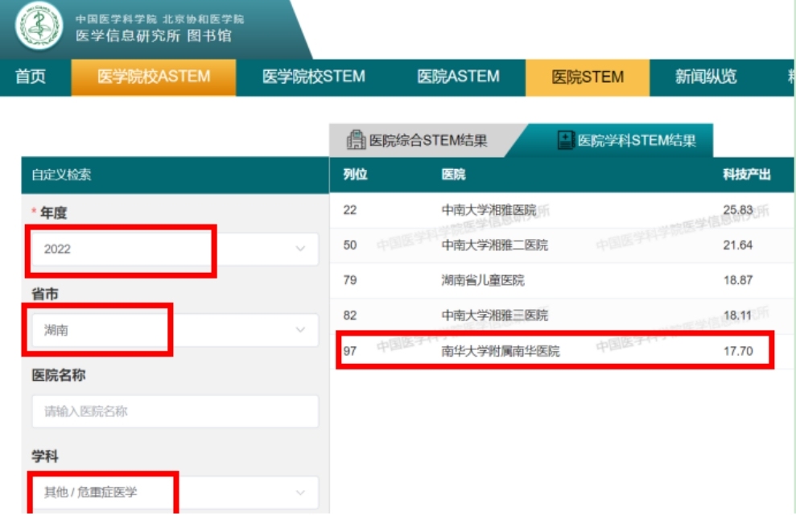Click the institute logo emblem

pyautogui.click(x=39, y=27)
